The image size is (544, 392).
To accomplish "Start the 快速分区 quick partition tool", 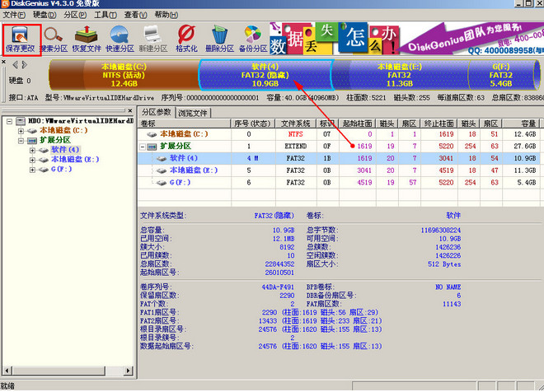I will pos(120,40).
